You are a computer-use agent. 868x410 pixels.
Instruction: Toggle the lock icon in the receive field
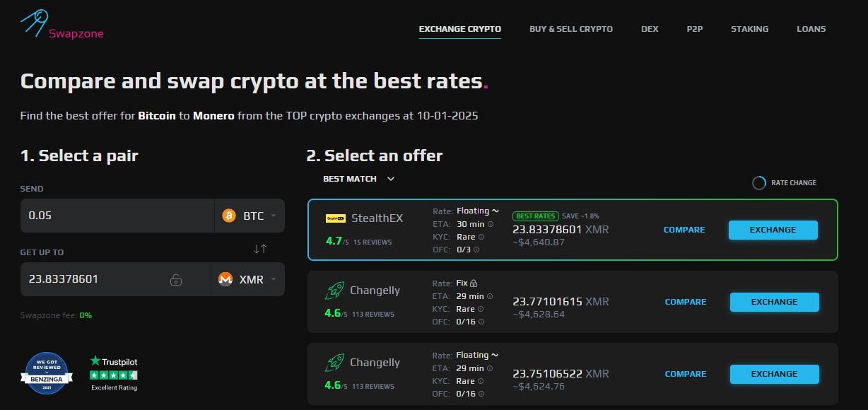(x=176, y=280)
